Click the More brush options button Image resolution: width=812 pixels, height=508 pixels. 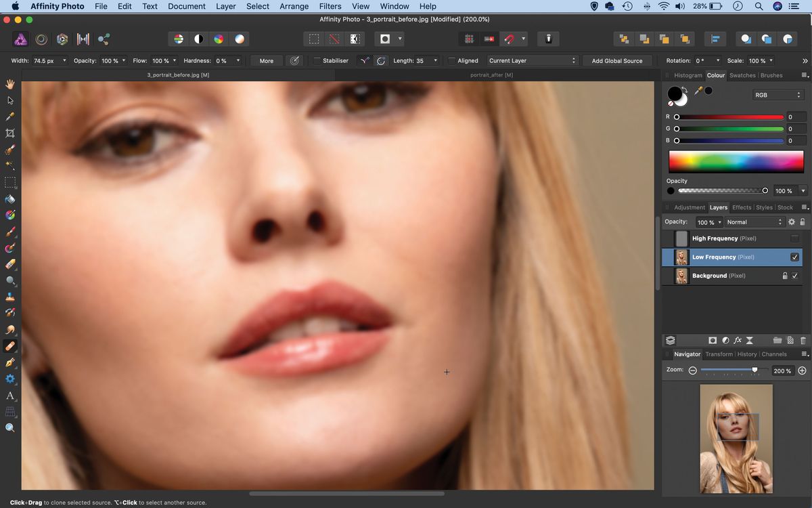[x=266, y=60]
